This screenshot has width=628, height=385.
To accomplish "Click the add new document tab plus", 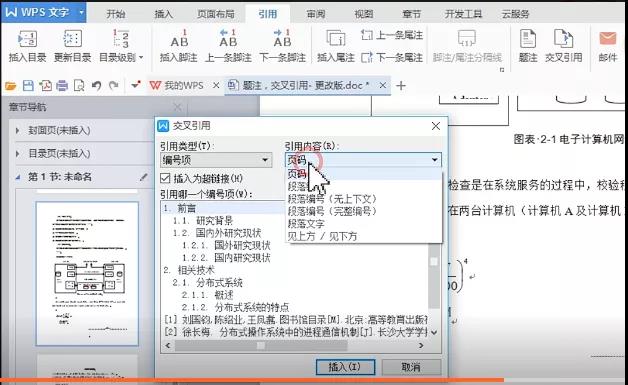I will point(401,86).
